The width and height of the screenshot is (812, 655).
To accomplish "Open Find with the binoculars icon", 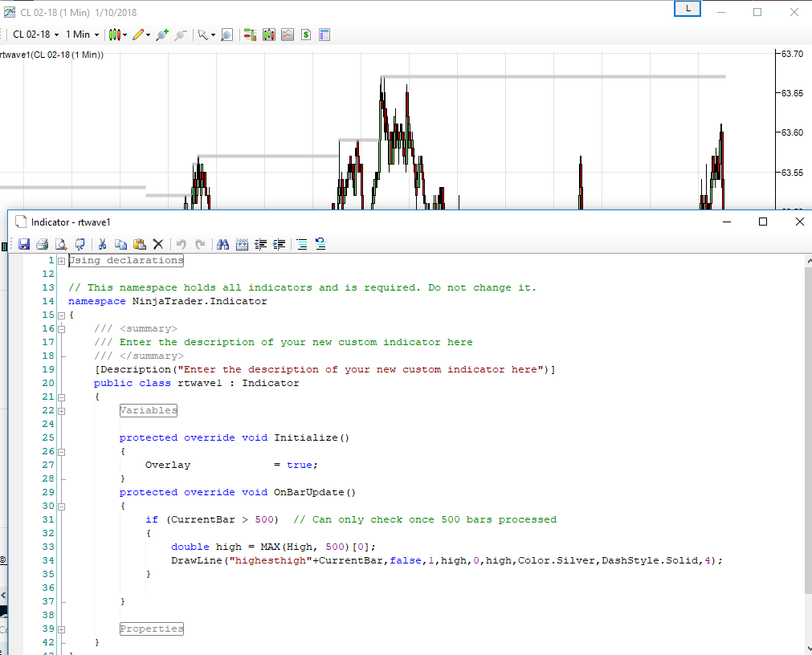I will [x=223, y=244].
